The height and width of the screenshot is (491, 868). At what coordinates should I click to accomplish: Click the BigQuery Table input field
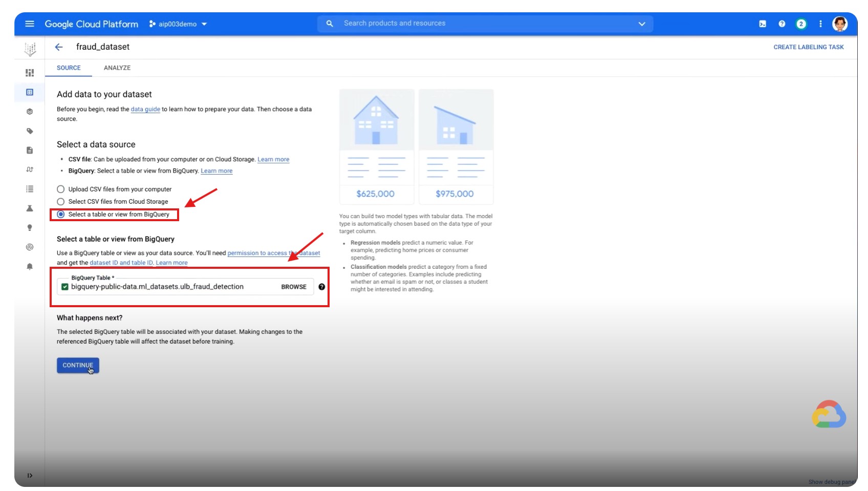[x=169, y=287]
